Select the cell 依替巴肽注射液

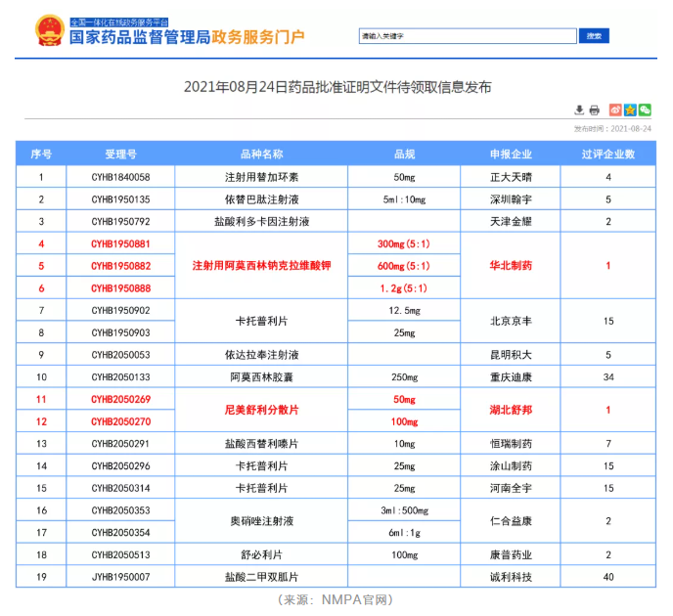[261, 199]
